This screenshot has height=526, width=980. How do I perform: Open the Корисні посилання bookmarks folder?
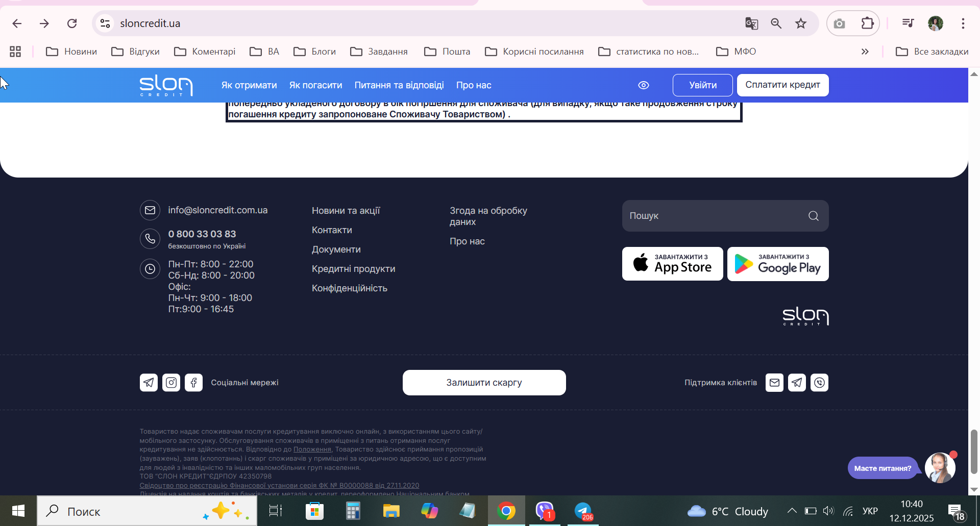click(534, 52)
